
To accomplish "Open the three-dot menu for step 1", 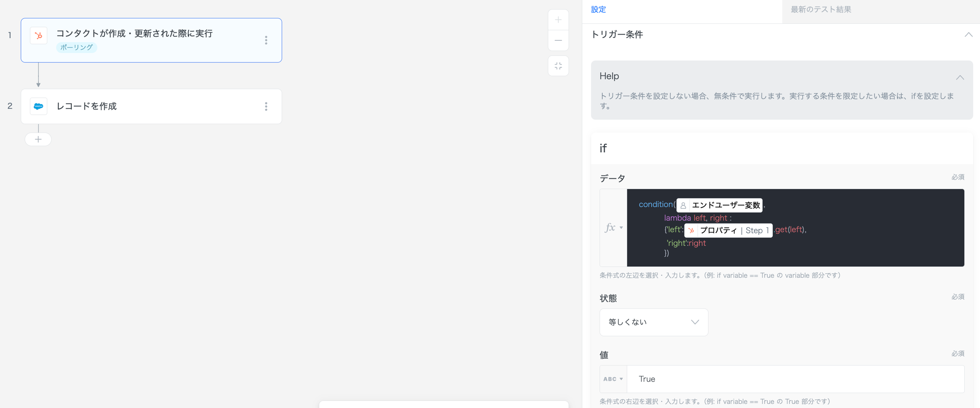I will (x=266, y=40).
